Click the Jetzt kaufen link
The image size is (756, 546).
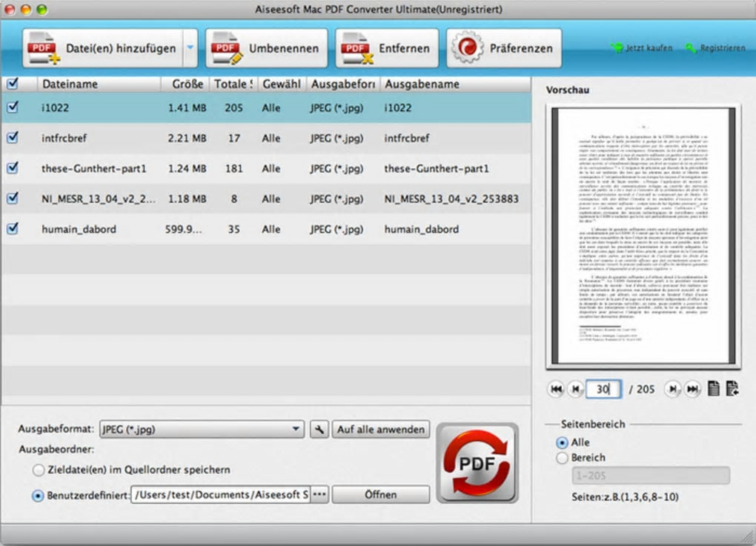point(642,47)
